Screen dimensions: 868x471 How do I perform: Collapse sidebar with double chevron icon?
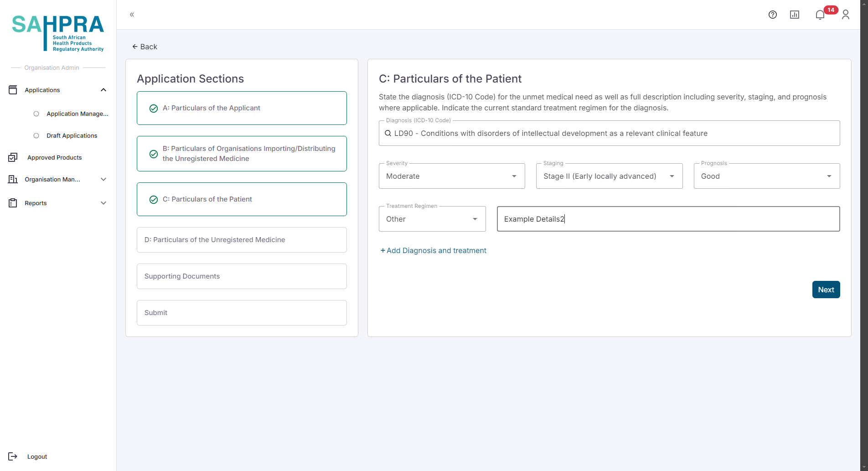tap(132, 15)
